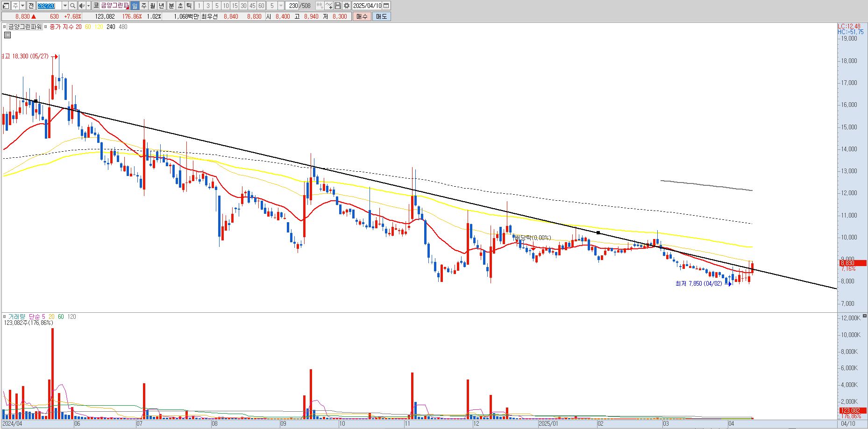Click the candle compare icon beside 230/508
Image resolution: width=868 pixels, height=429 pixels.
pos(320,6)
